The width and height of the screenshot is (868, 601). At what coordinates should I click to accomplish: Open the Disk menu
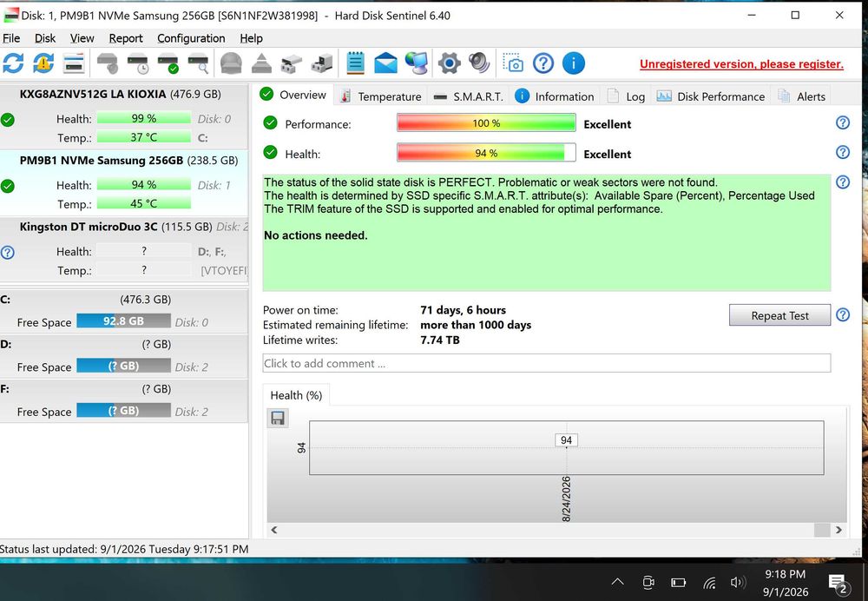coord(45,38)
